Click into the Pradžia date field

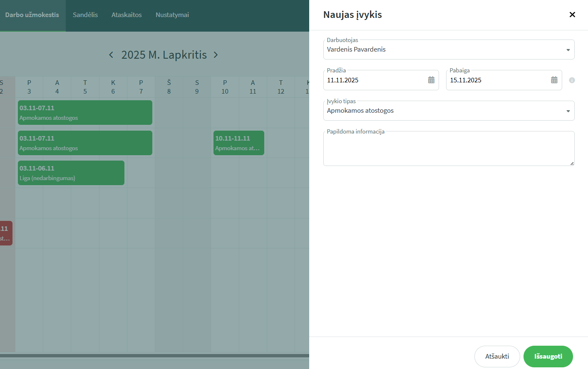tap(375, 80)
